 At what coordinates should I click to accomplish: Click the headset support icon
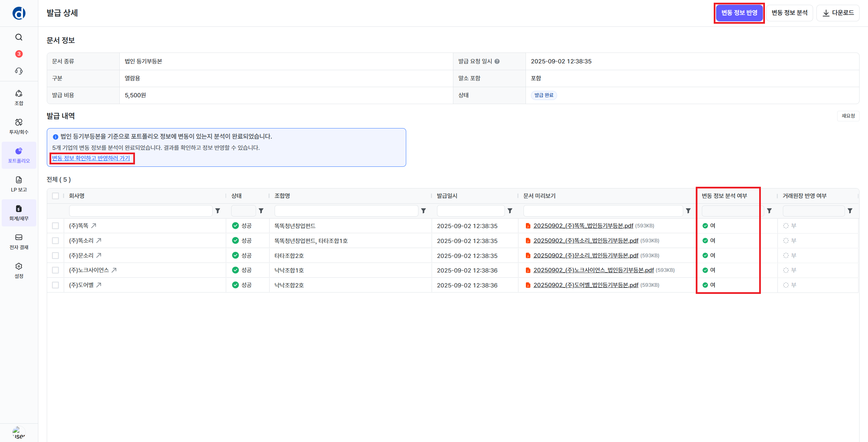point(19,71)
